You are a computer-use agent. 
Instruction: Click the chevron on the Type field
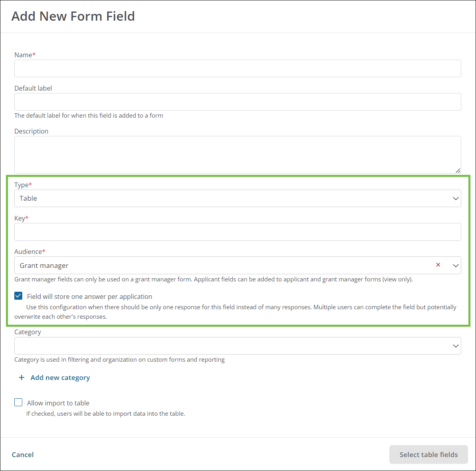pyautogui.click(x=456, y=198)
